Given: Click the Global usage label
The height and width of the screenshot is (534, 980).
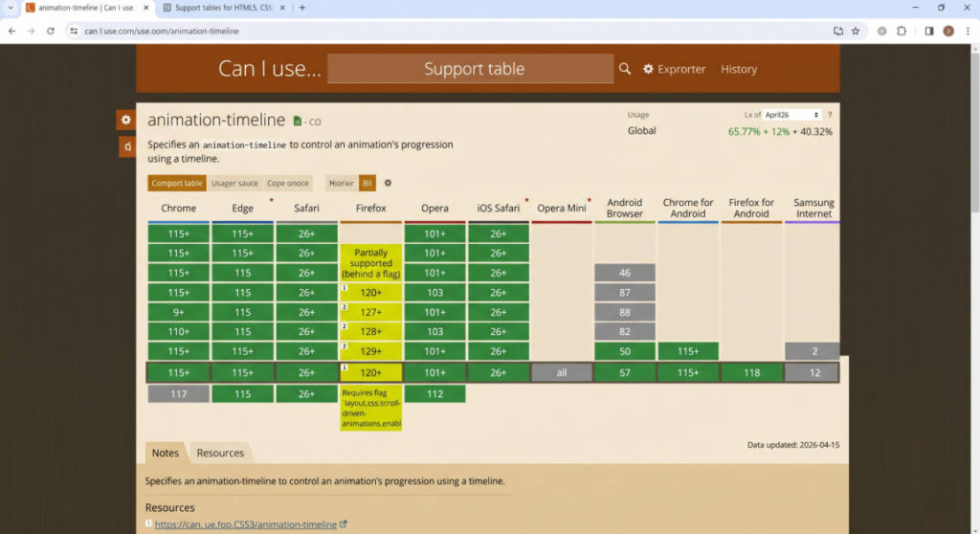Looking at the screenshot, I should [642, 131].
